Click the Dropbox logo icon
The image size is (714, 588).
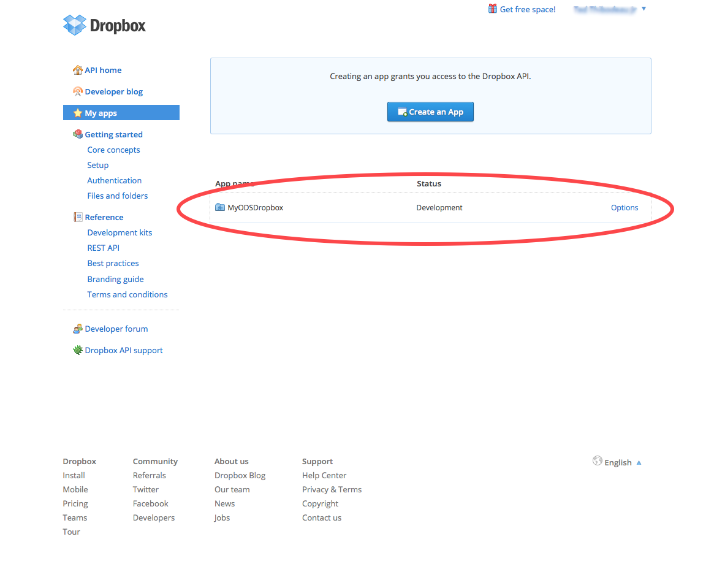(75, 25)
